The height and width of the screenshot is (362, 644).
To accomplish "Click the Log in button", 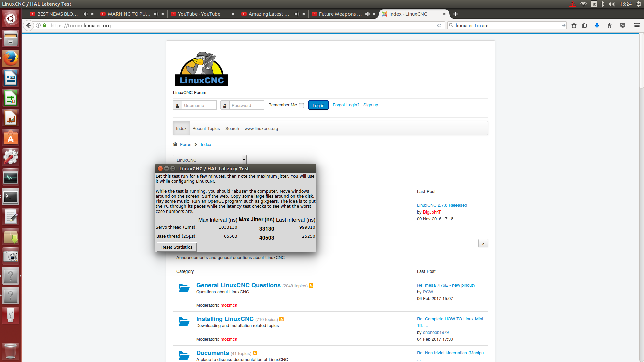I will pyautogui.click(x=318, y=105).
